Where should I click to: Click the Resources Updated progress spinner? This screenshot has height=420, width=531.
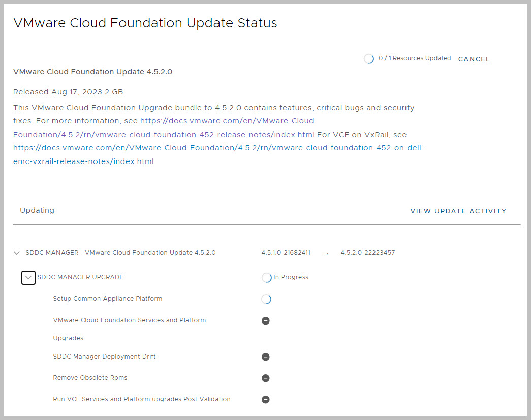click(369, 59)
